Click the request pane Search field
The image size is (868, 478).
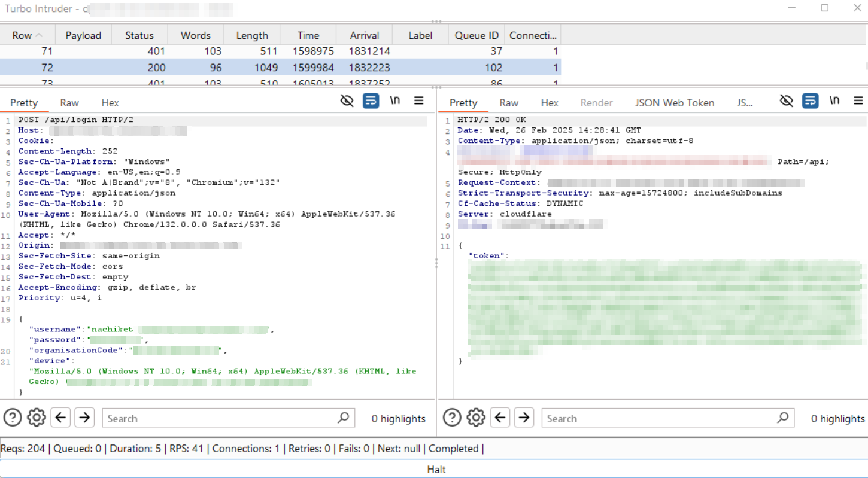[x=228, y=418]
